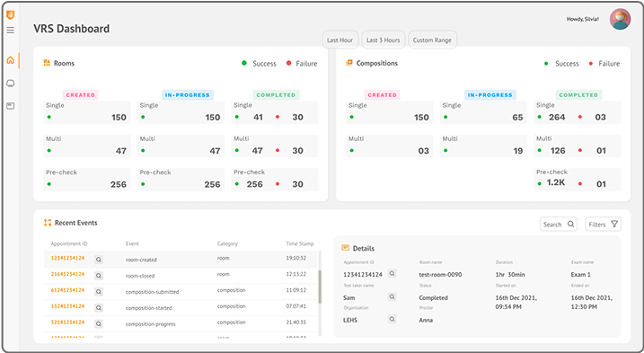Open appointment link 32141234124

click(67, 322)
